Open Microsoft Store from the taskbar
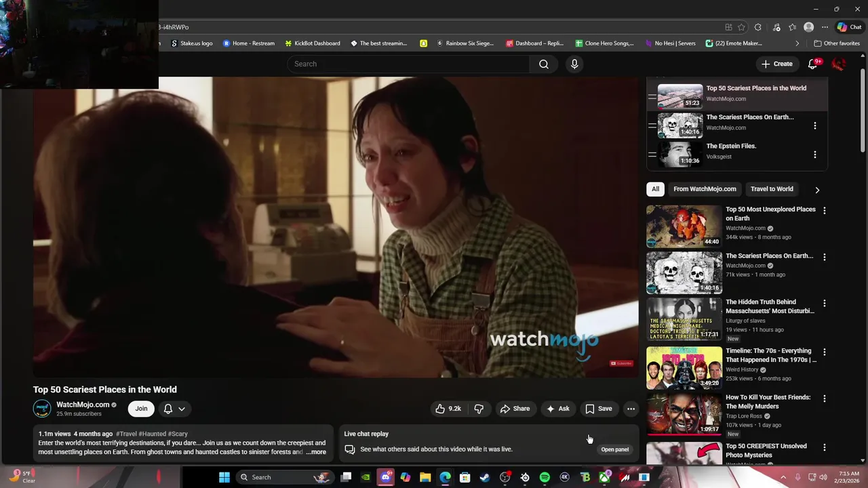The height and width of the screenshot is (488, 868). tap(465, 477)
